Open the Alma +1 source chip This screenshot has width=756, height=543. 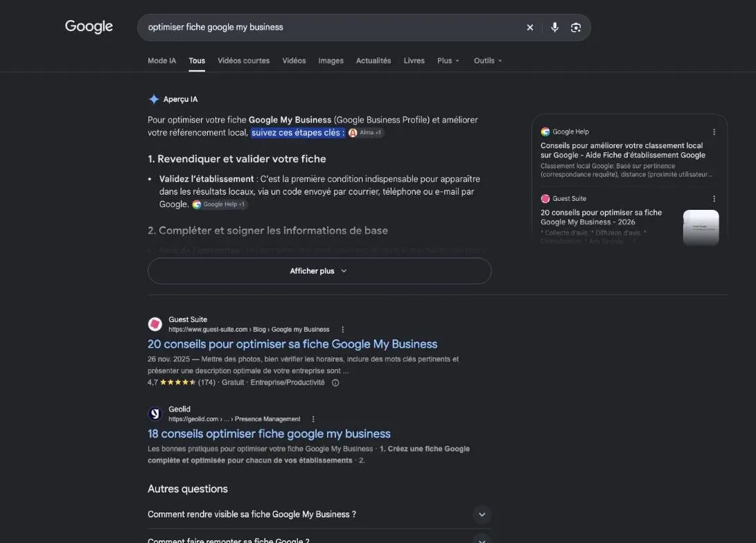click(x=365, y=132)
